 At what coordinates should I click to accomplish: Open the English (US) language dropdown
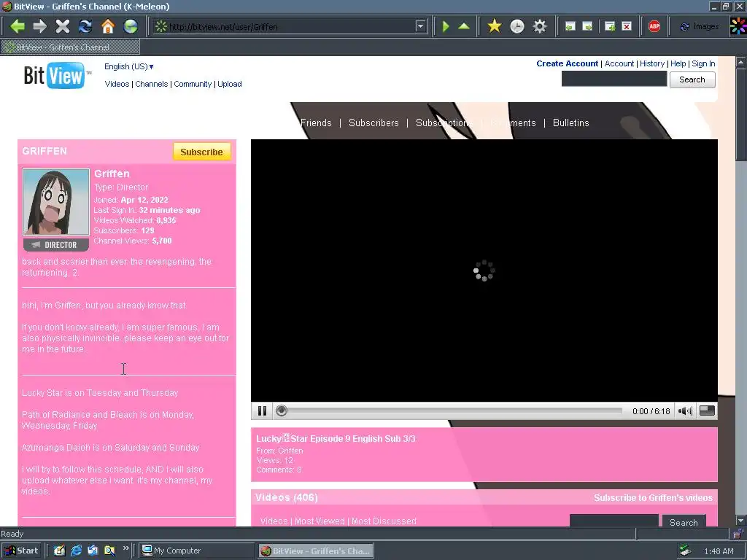coord(129,66)
